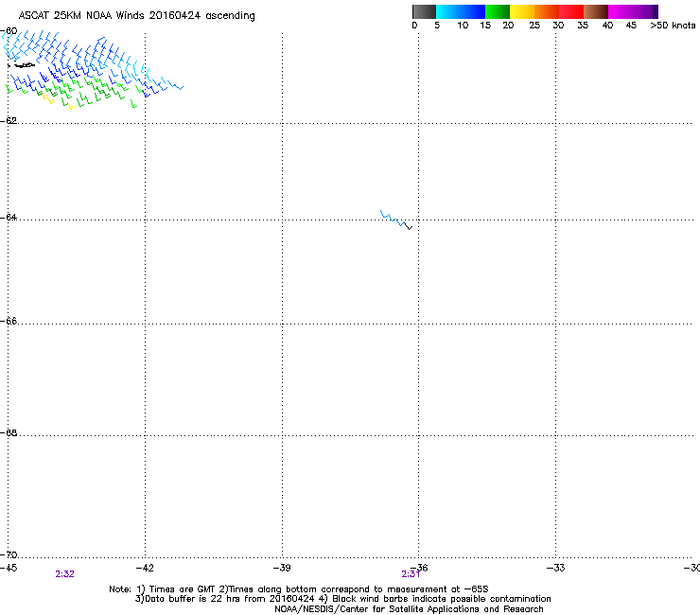Click the ASCAT 25KM NOAA Winds title

[136, 16]
